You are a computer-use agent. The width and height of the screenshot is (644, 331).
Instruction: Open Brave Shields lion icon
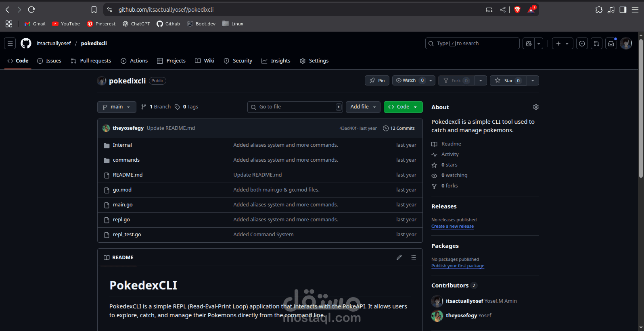point(517,10)
